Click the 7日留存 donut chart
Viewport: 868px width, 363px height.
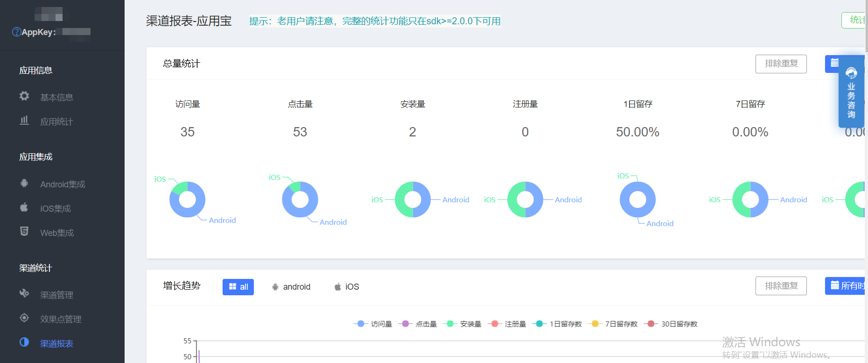(x=750, y=199)
